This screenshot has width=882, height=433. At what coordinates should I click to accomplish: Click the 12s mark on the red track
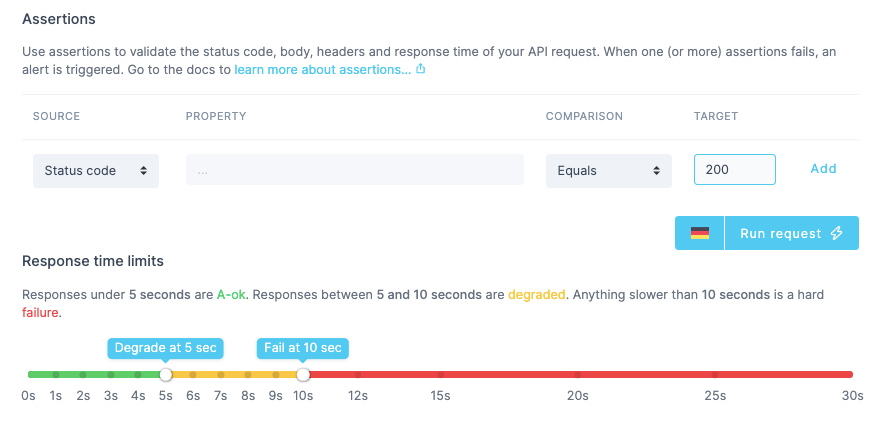tap(358, 374)
